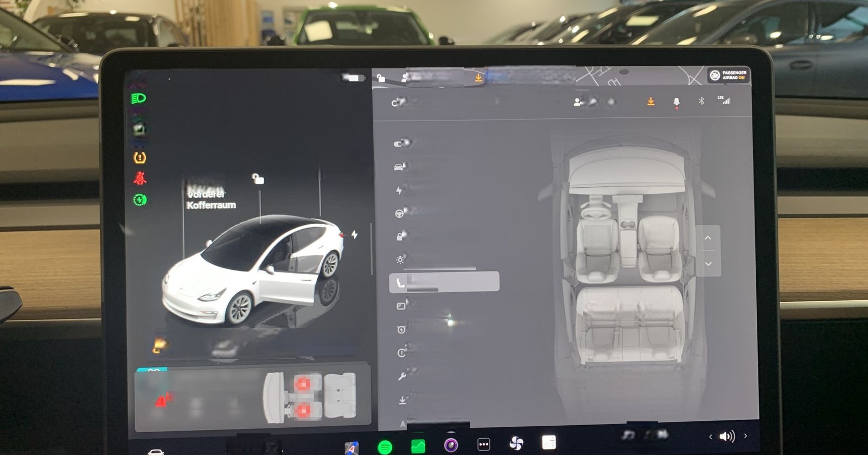Select the highlighted seat menu item

pyautogui.click(x=444, y=282)
